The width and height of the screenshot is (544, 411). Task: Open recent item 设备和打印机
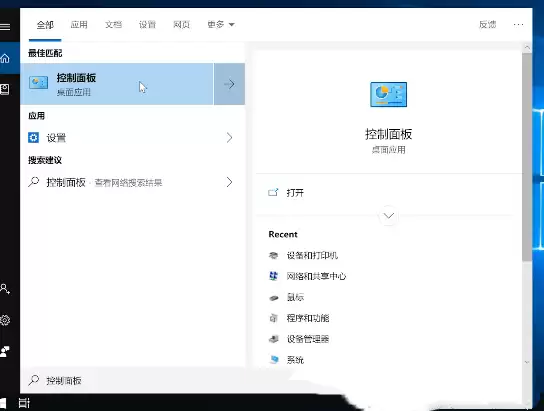pos(312,256)
